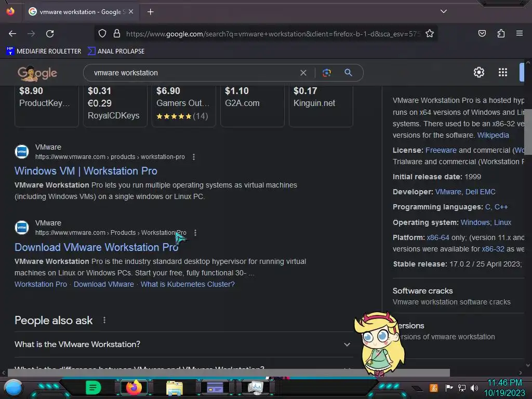Open MEDIAFIRE ROULETTER bookmark
This screenshot has height=399, width=532.
point(44,51)
